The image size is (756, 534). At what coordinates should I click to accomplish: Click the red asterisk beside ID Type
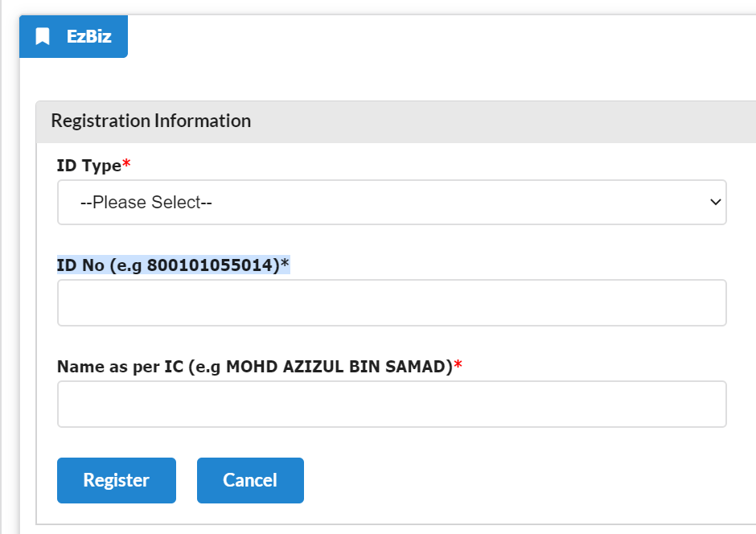(126, 163)
